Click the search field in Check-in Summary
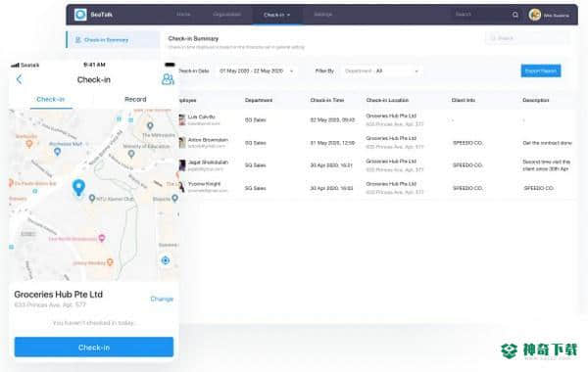Image resolution: width=588 pixels, height=372 pixels. coord(527,38)
